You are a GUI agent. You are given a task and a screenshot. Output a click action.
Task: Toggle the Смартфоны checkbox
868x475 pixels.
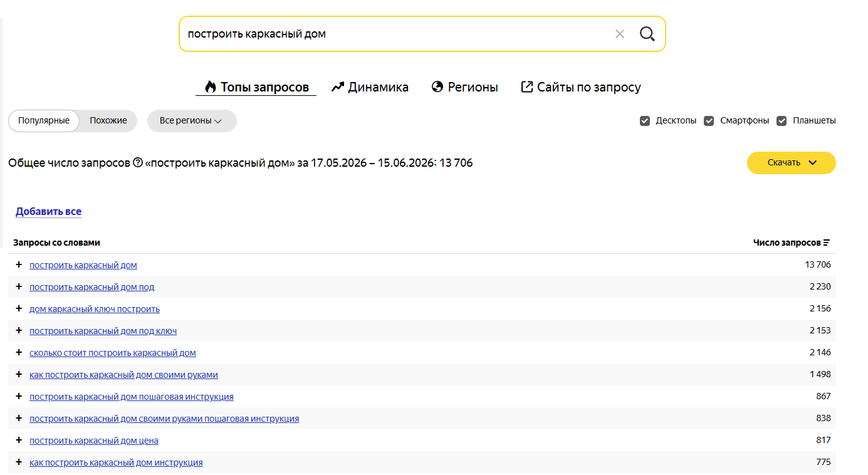coord(709,121)
